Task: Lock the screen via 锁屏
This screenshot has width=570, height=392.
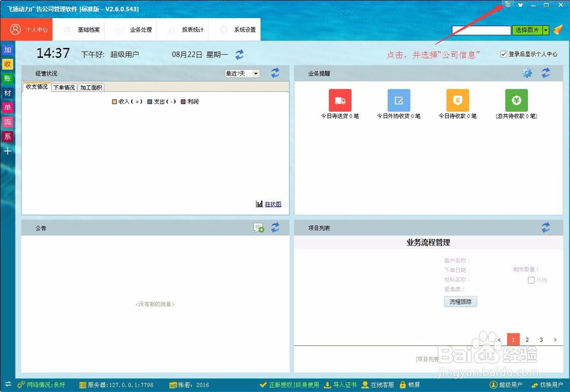Action: click(x=409, y=385)
